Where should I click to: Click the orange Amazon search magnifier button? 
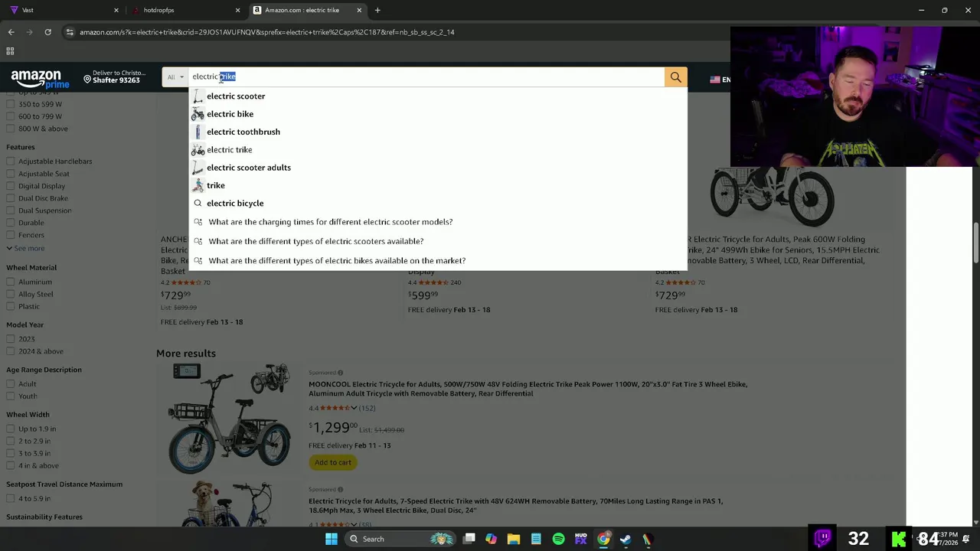pyautogui.click(x=675, y=77)
